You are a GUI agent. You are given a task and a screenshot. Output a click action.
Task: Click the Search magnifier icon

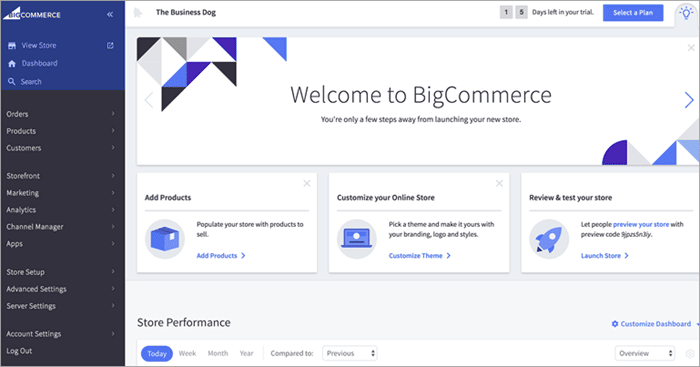pyautogui.click(x=12, y=82)
